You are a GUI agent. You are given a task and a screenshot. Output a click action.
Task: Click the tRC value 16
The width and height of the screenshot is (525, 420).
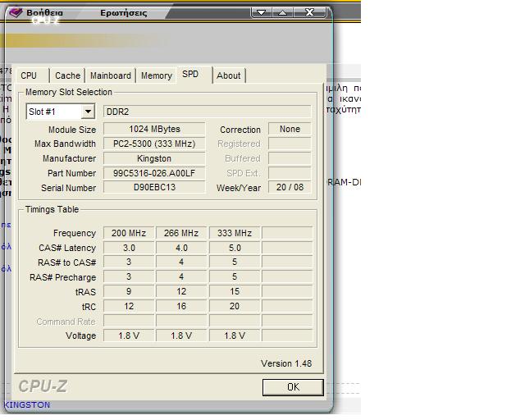tap(181, 307)
